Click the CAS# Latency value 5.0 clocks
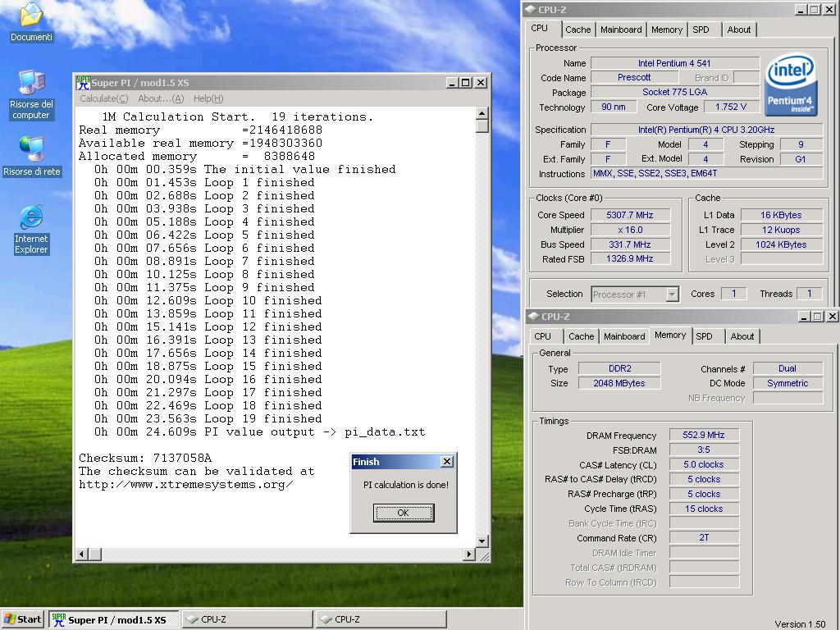Screen dimensions: 840x630 coord(704,464)
